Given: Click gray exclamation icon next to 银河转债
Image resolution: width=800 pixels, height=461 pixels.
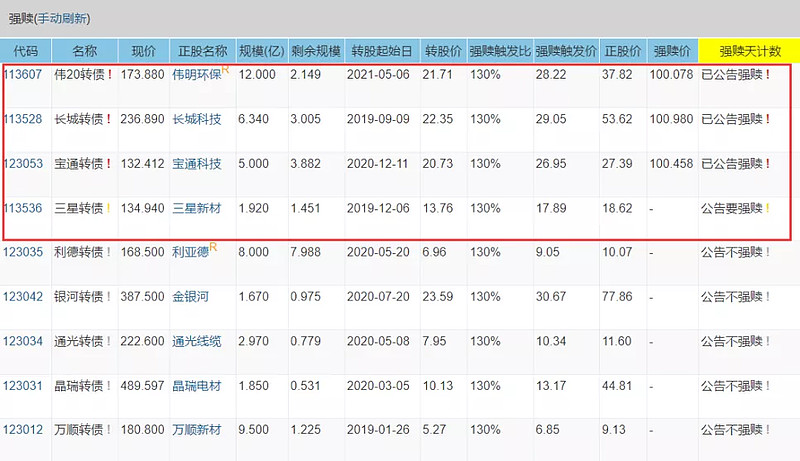Looking at the screenshot, I should click(109, 296).
